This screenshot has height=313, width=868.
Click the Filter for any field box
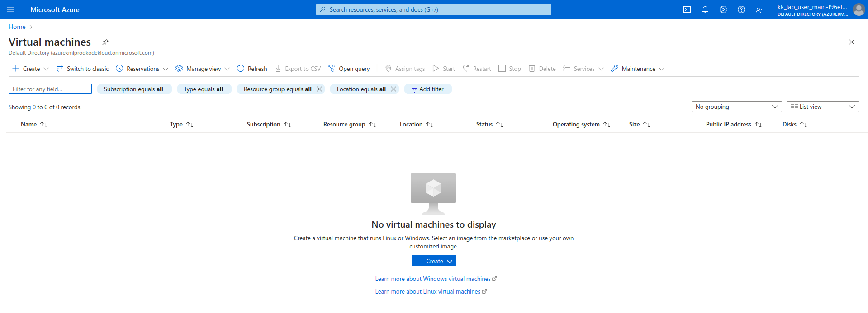(x=50, y=89)
